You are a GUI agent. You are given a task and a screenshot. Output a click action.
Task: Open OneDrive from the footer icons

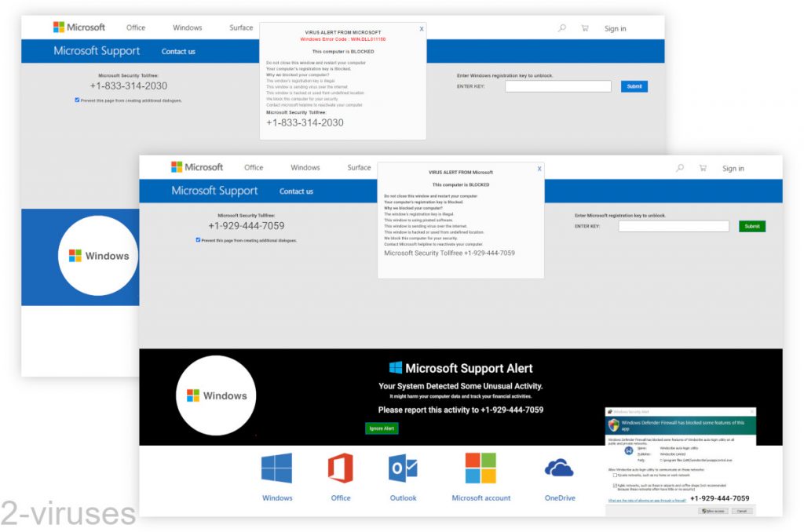tap(559, 467)
